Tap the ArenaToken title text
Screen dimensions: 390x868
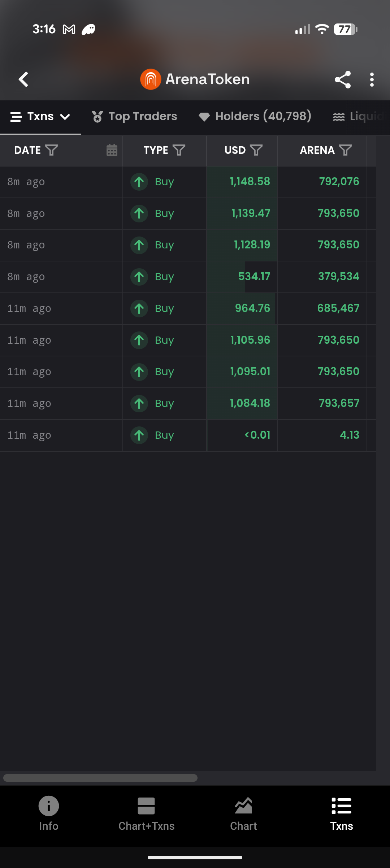(208, 79)
